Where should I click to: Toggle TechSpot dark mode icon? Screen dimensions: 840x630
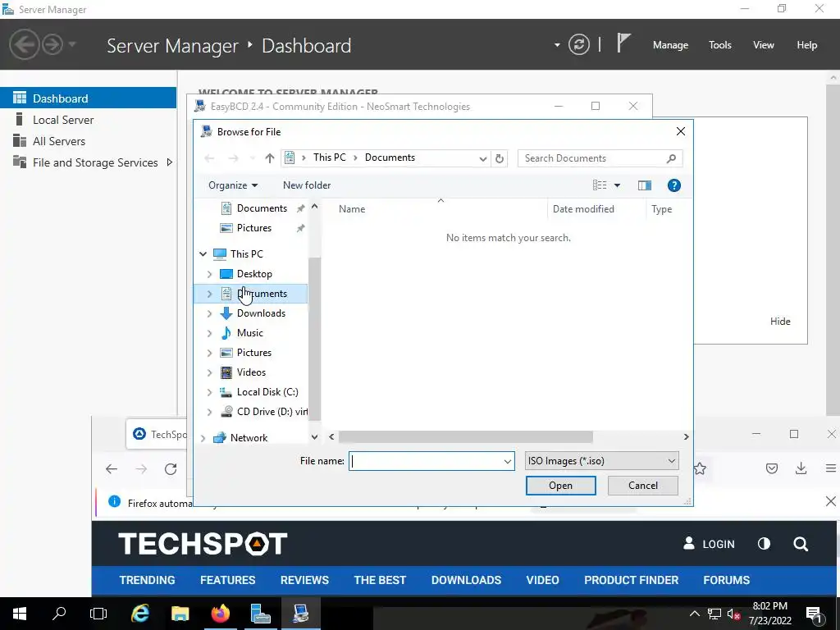point(764,544)
